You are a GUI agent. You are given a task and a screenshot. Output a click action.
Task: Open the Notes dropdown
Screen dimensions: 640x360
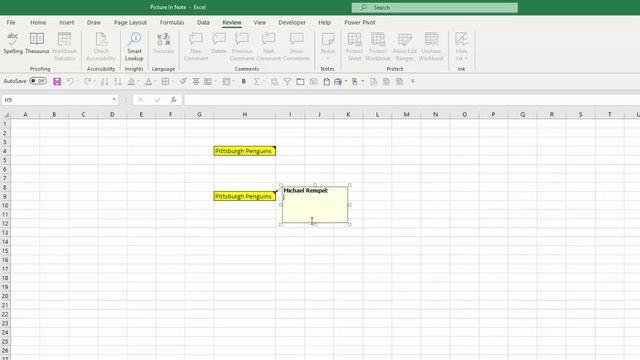pos(327,47)
